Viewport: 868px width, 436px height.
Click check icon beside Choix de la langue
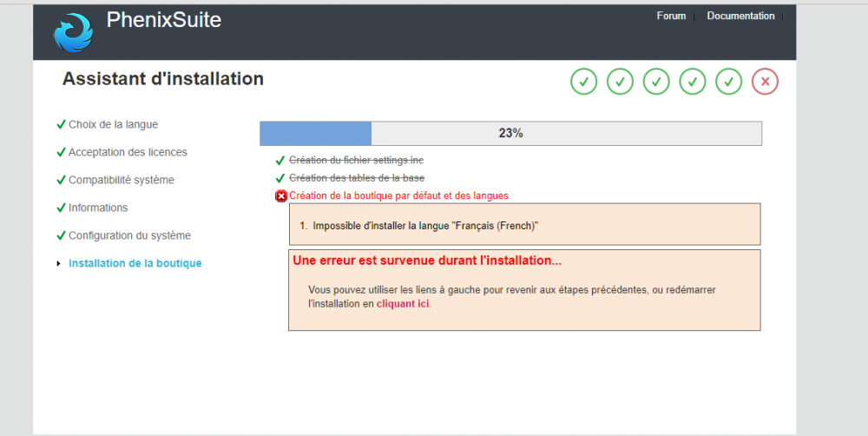coord(61,125)
